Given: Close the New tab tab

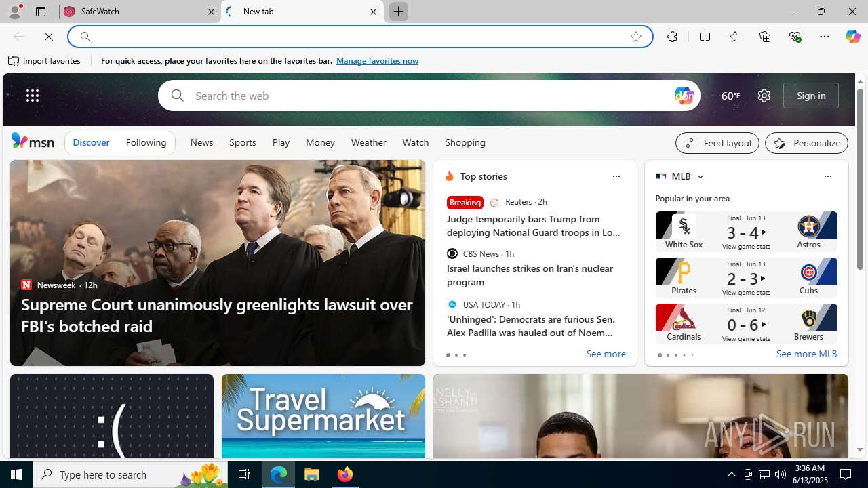Looking at the screenshot, I should [x=373, y=12].
